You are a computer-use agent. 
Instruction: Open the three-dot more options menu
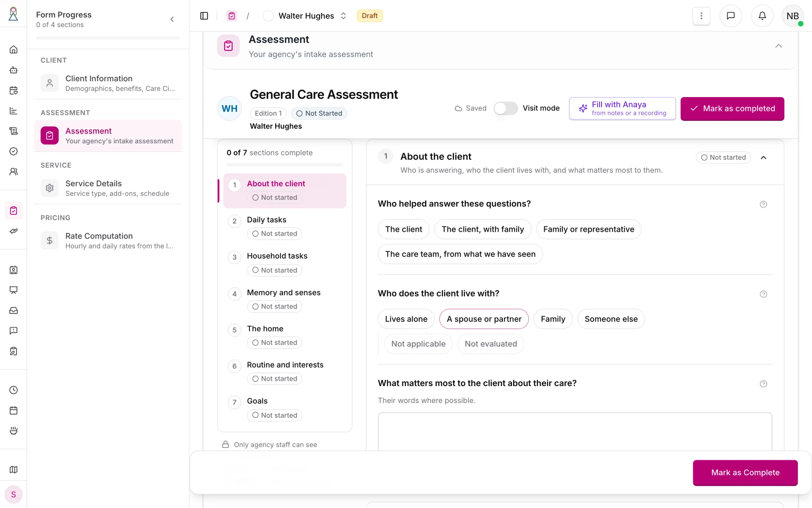(x=701, y=16)
